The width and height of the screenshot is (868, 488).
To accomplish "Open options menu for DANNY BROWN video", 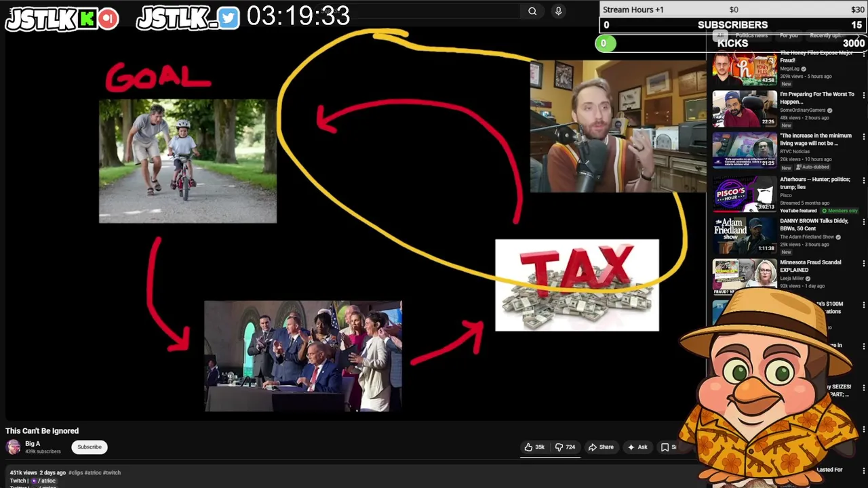I will [863, 222].
